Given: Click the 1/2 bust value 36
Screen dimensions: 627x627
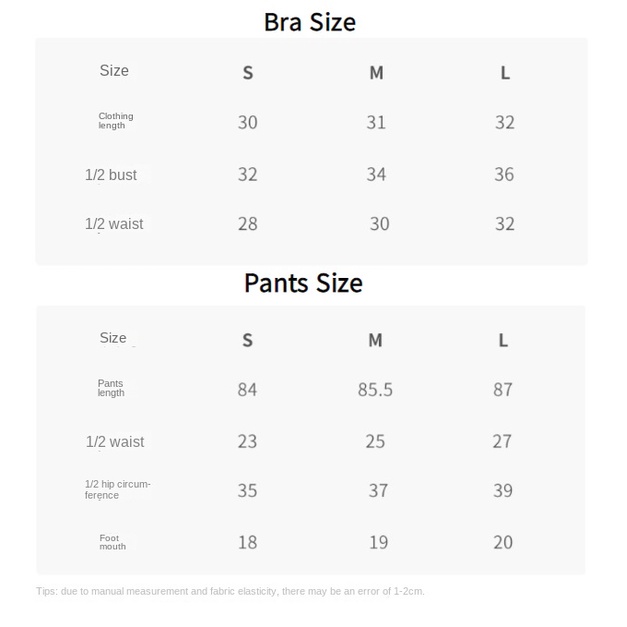Looking at the screenshot, I should 504,175.
